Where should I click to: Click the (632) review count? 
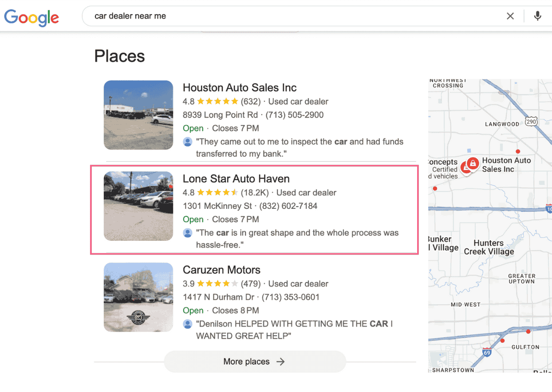click(251, 102)
